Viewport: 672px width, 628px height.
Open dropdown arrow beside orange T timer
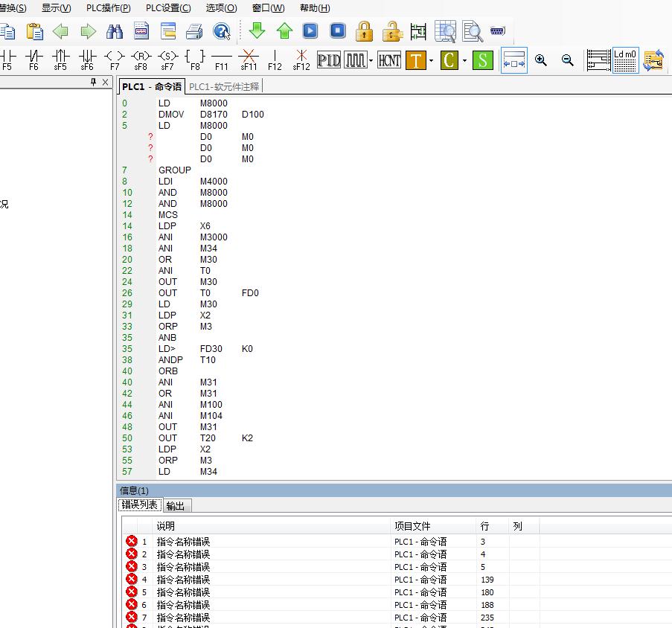pos(432,60)
